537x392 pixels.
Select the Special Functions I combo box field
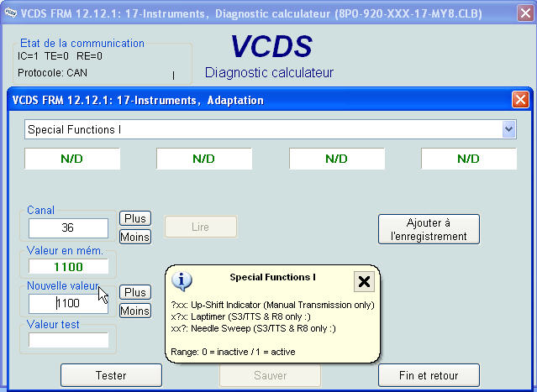tap(271, 129)
